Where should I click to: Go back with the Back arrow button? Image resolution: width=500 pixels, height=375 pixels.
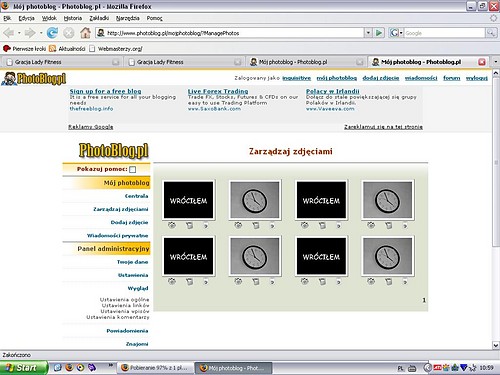coord(9,33)
